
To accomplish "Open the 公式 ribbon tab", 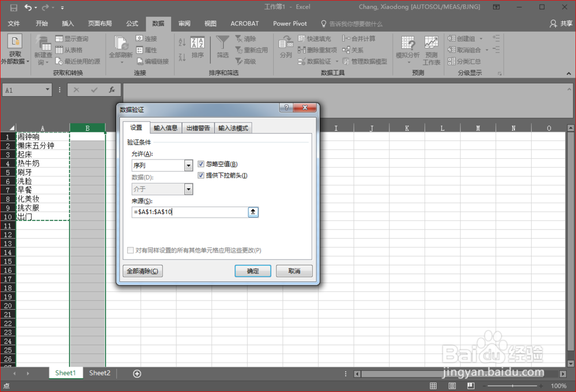I will [x=132, y=24].
